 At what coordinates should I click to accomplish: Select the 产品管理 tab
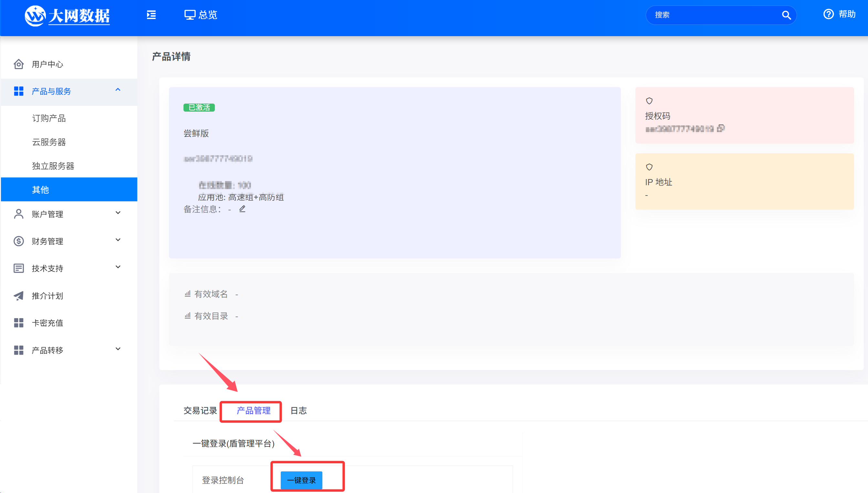tap(253, 410)
